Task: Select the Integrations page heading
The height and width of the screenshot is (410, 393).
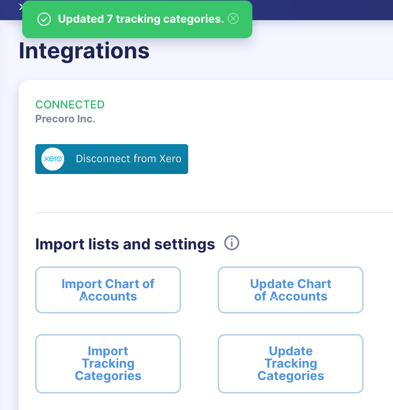Action: 84,51
